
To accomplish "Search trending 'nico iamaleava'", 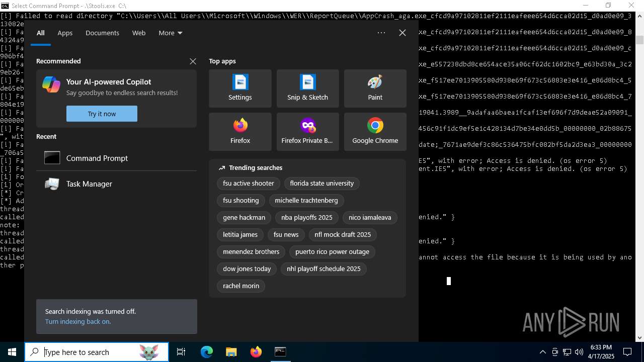I will point(370,218).
